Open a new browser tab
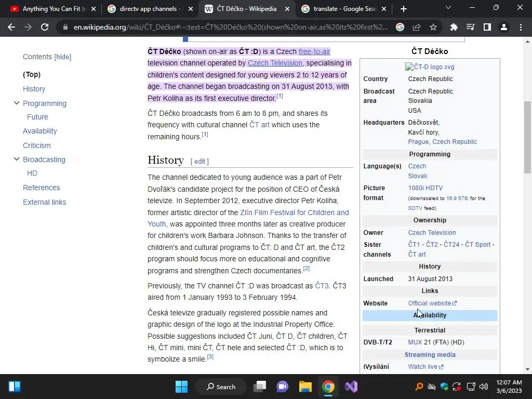The height and width of the screenshot is (399, 532). (403, 9)
